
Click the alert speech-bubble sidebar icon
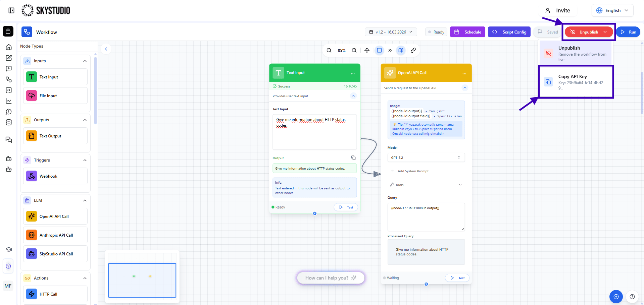click(x=9, y=112)
